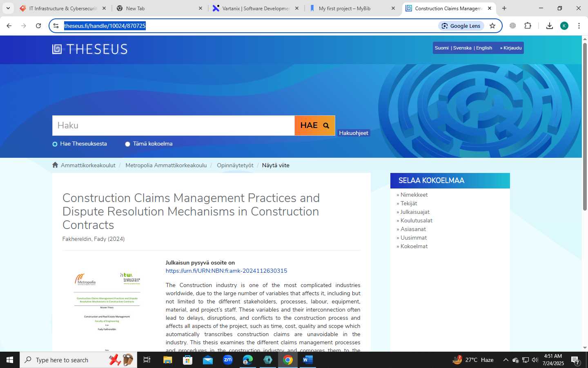
Task: Browse by Asiasanat
Action: click(x=413, y=229)
